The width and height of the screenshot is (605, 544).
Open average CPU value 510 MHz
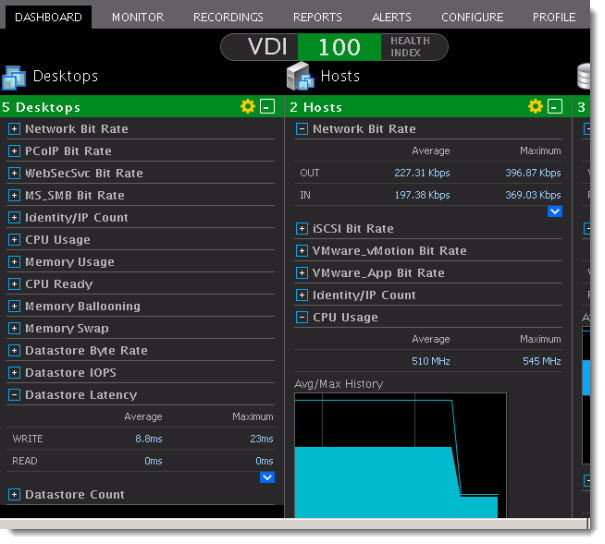click(431, 362)
